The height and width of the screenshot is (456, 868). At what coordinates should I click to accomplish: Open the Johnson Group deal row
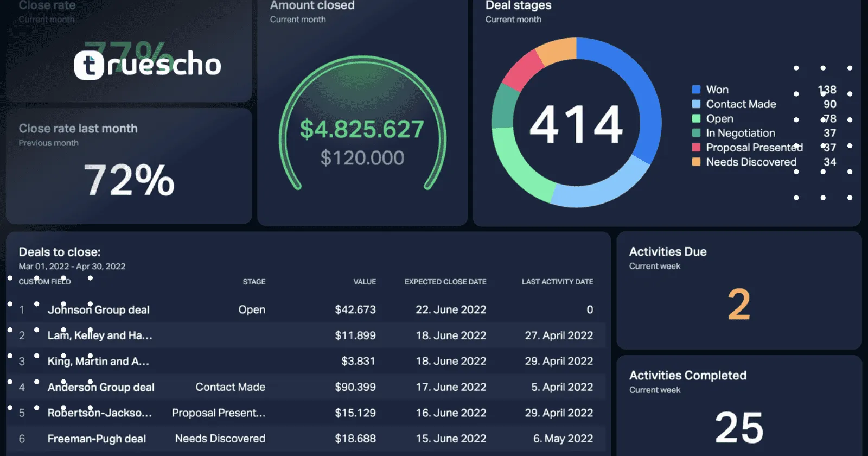[98, 310]
